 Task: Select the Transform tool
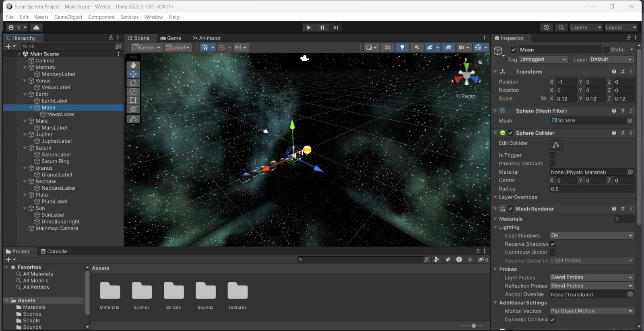[x=133, y=109]
